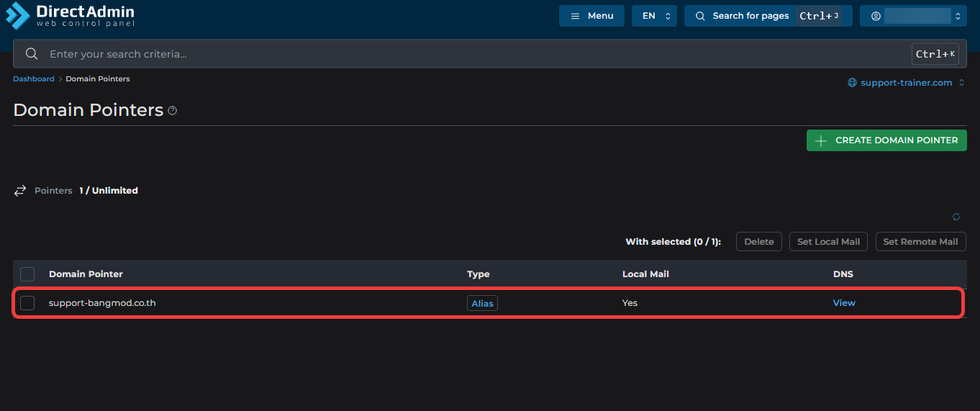Click the DNS column header
Viewport: 980px width, 411px height.
(843, 274)
